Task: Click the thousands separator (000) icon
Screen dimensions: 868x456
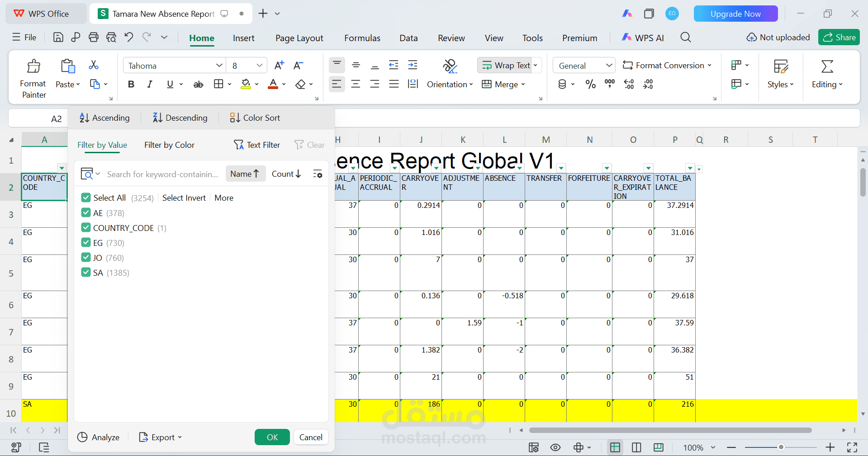Action: [x=610, y=84]
